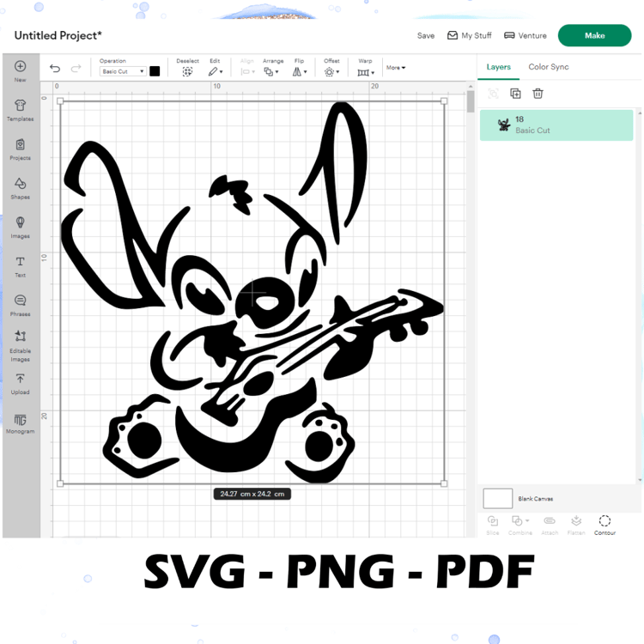Open the Offset dropdown

coord(331,72)
